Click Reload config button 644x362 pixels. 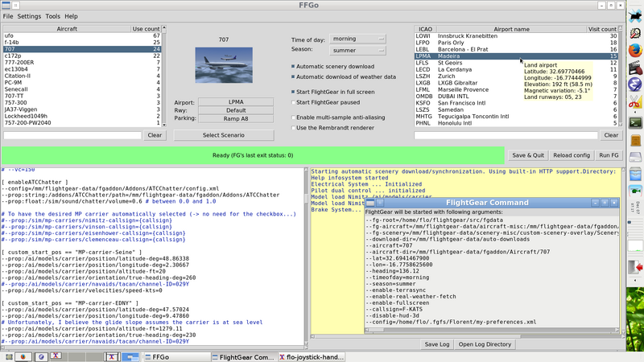tap(572, 155)
